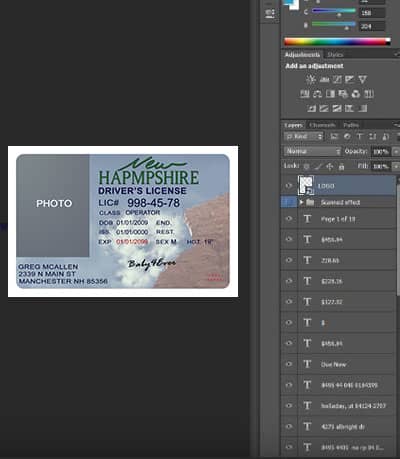Filter layers panel by type layers
The height and width of the screenshot is (459, 400).
pos(360,136)
